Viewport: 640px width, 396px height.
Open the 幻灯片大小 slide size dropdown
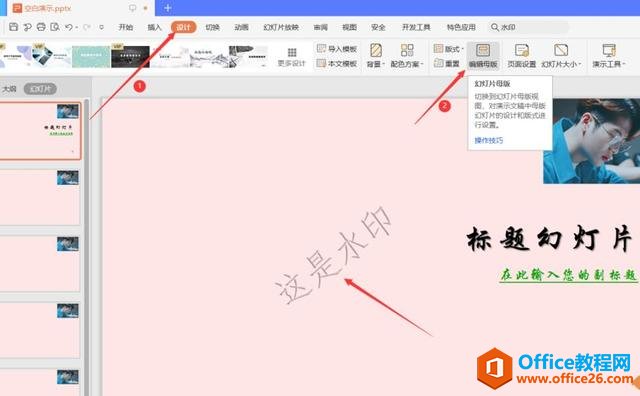click(561, 56)
